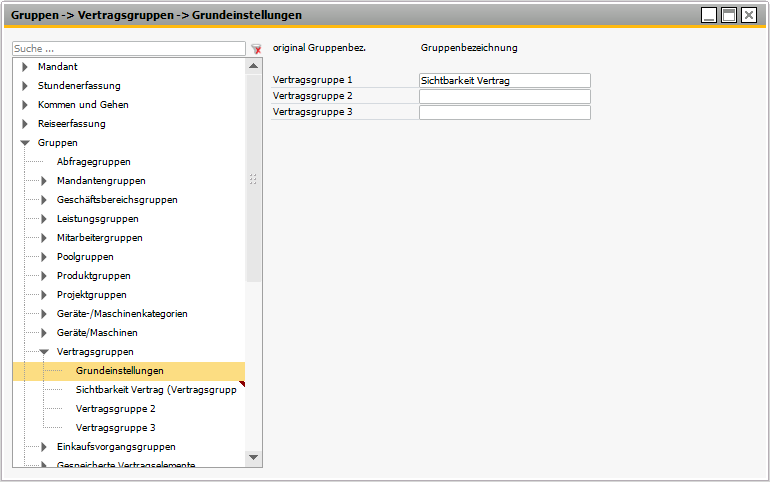Expand the Mandant tree node

(25, 67)
